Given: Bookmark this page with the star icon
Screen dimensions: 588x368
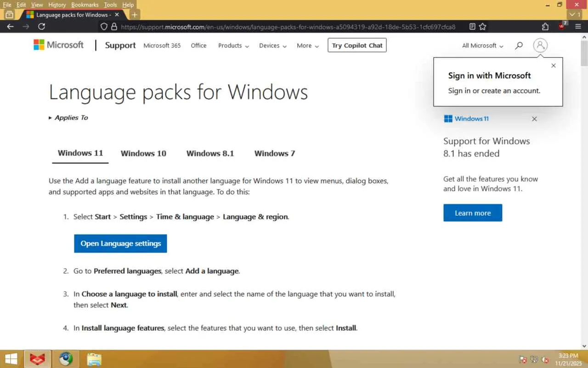Looking at the screenshot, I should coord(483,27).
